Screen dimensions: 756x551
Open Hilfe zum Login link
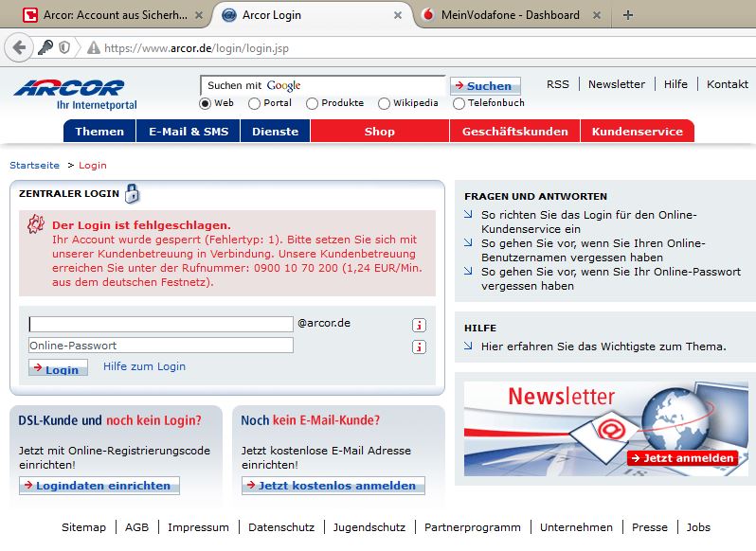[144, 366]
